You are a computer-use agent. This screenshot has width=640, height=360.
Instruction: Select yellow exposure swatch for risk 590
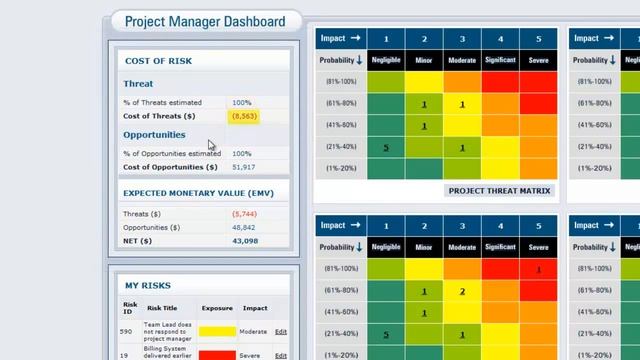click(x=217, y=331)
